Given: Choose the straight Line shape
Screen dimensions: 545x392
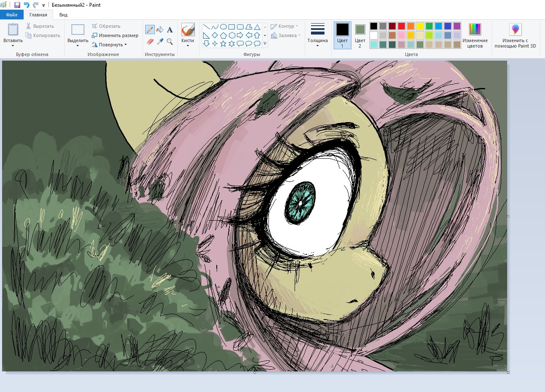Looking at the screenshot, I should coord(206,27).
